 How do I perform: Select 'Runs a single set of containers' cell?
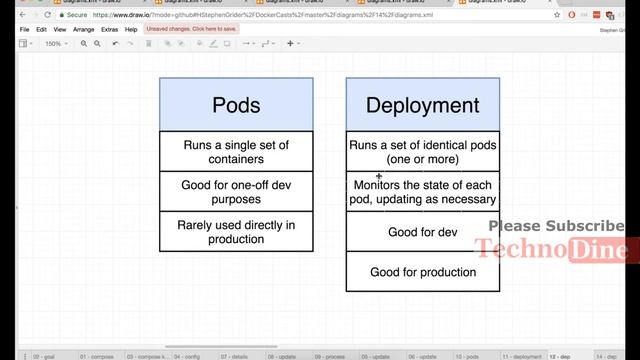pyautogui.click(x=236, y=151)
